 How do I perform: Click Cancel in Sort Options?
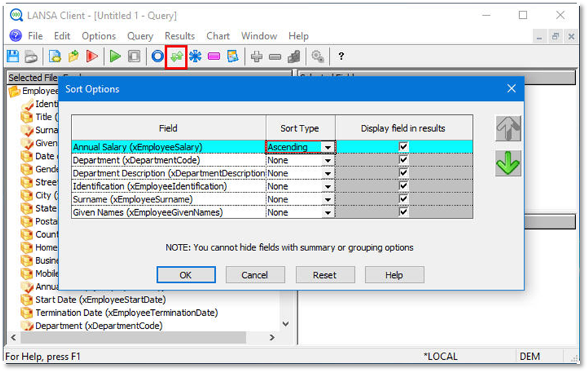point(255,274)
